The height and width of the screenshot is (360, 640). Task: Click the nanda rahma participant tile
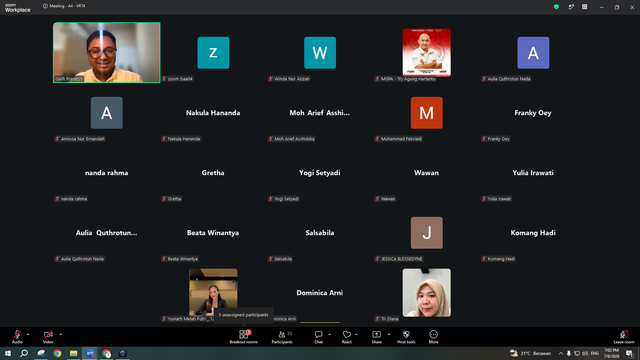coord(107,173)
